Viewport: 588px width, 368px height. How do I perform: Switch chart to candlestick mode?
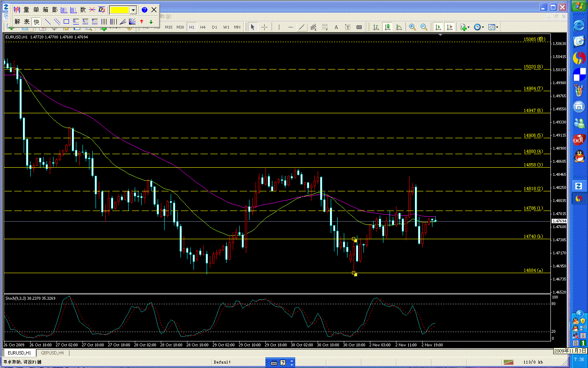pyautogui.click(x=388, y=27)
